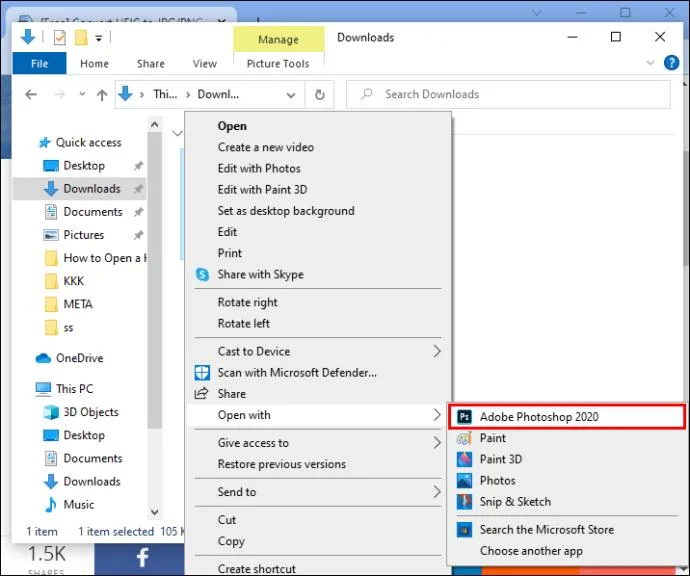Click Downl... in the address breadcrumb

click(218, 94)
